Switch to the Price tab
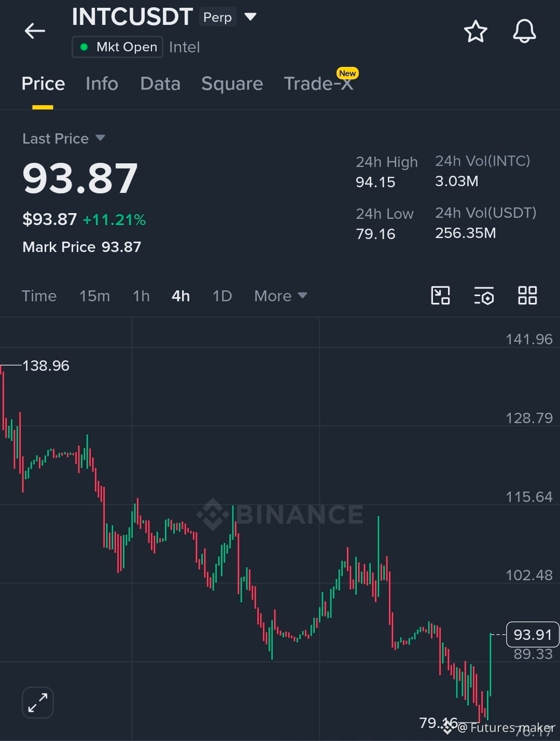The height and width of the screenshot is (741, 560). point(43,83)
